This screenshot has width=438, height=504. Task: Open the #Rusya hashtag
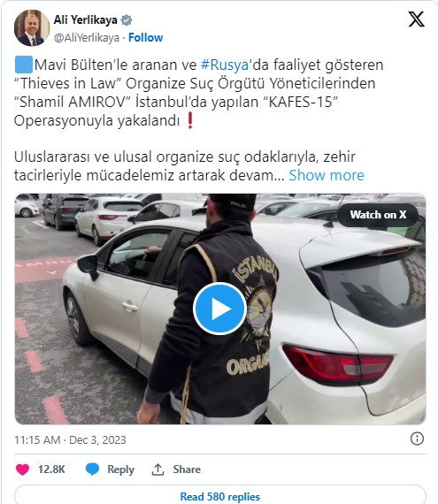[x=225, y=65]
